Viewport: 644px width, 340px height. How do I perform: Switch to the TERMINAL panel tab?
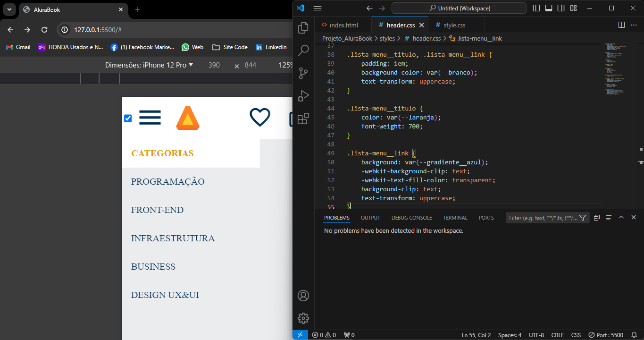[x=455, y=218]
